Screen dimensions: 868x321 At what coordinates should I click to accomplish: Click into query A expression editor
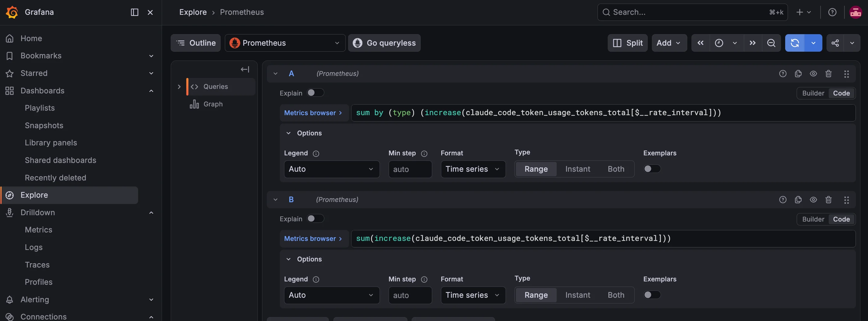pyautogui.click(x=603, y=112)
